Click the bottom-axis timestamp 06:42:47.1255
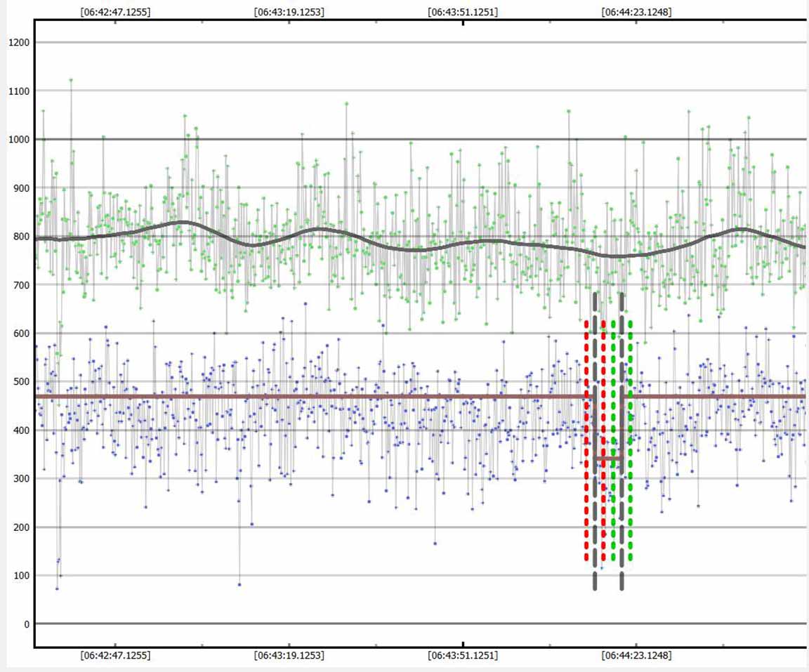Image resolution: width=809 pixels, height=672 pixels. [115, 656]
